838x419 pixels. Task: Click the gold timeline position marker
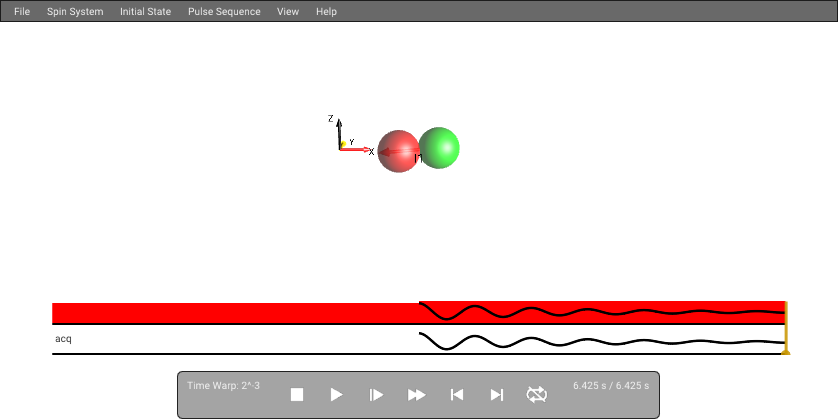point(786,328)
